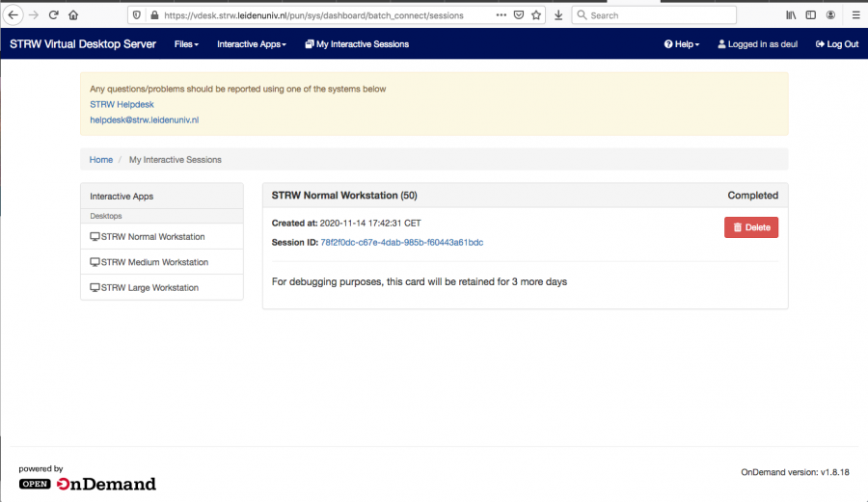This screenshot has height=502, width=868.
Task: Reload the page with the refresh icon
Action: [x=54, y=15]
